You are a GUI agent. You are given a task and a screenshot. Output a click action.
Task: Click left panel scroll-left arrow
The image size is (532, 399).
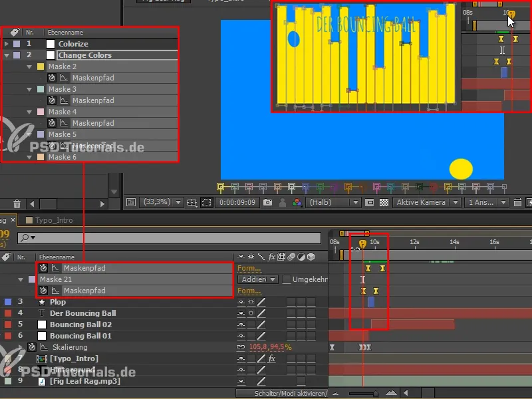(32, 204)
